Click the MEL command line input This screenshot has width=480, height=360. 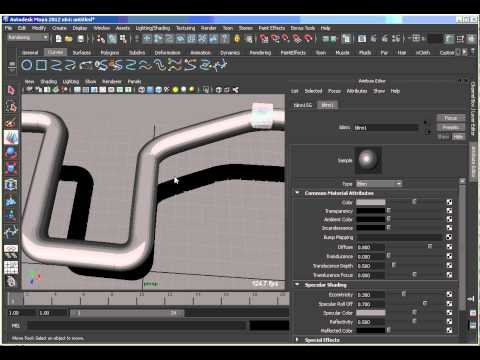pyautogui.click(x=137, y=326)
